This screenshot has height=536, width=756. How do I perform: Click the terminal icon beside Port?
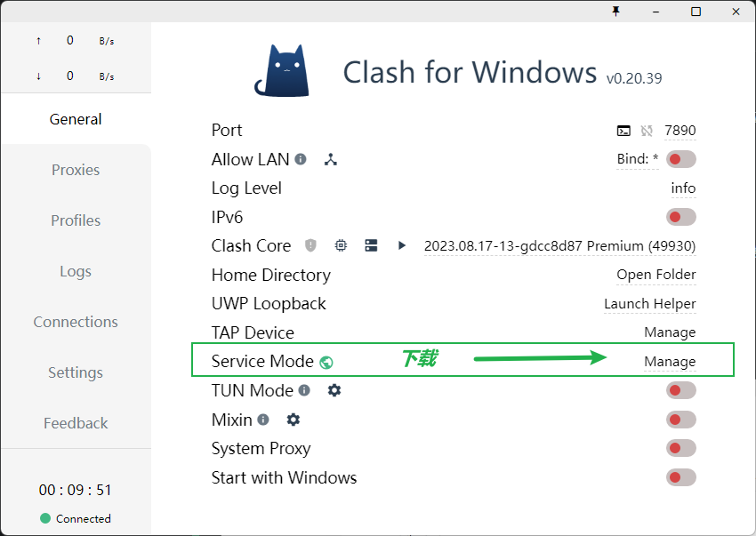[x=623, y=131]
